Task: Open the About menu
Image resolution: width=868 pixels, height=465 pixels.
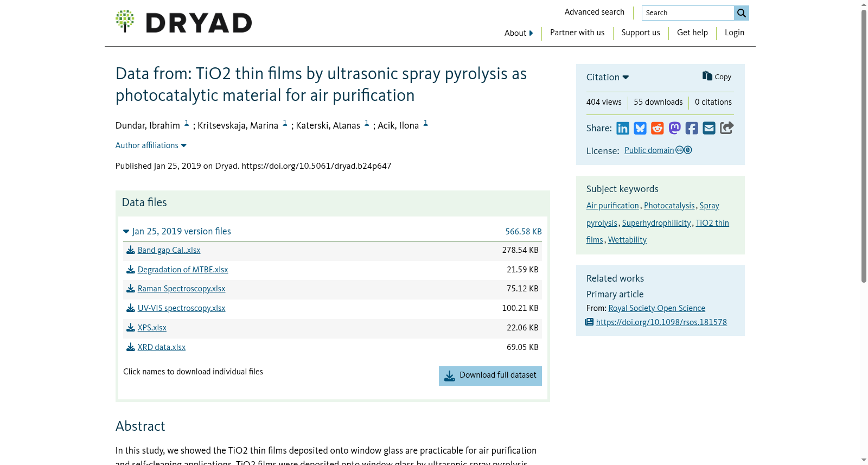Action: click(x=519, y=33)
